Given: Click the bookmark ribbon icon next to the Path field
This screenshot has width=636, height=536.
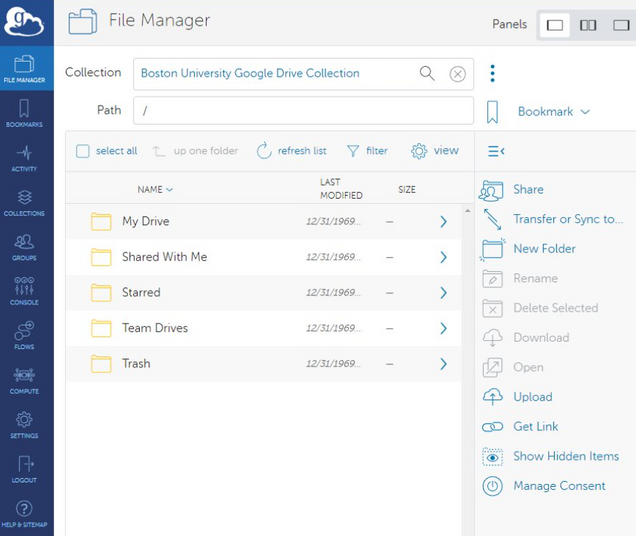Looking at the screenshot, I should tap(492, 112).
